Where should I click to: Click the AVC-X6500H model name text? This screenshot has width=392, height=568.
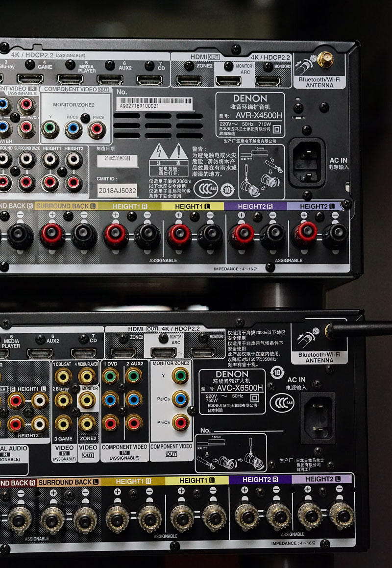click(240, 388)
